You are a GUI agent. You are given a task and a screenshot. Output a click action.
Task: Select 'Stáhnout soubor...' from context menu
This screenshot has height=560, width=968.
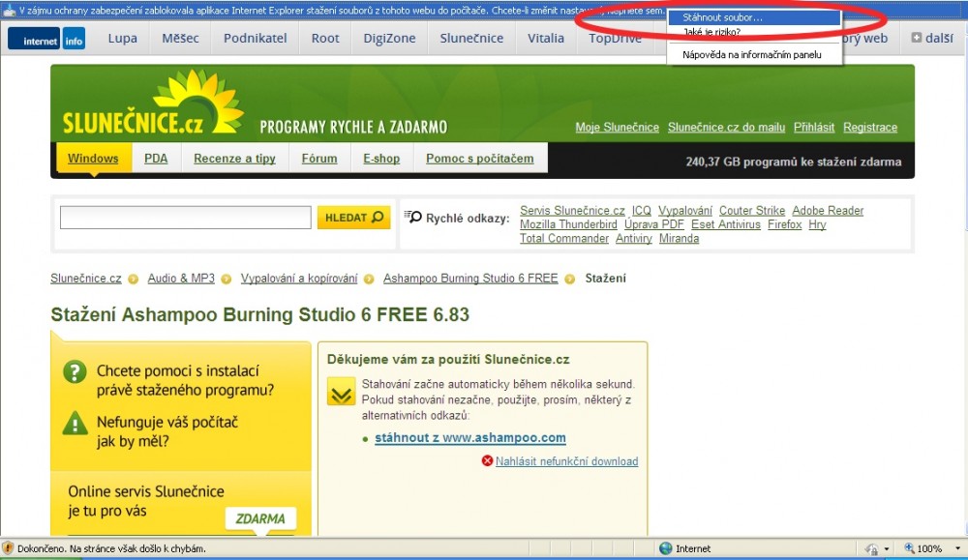722,17
